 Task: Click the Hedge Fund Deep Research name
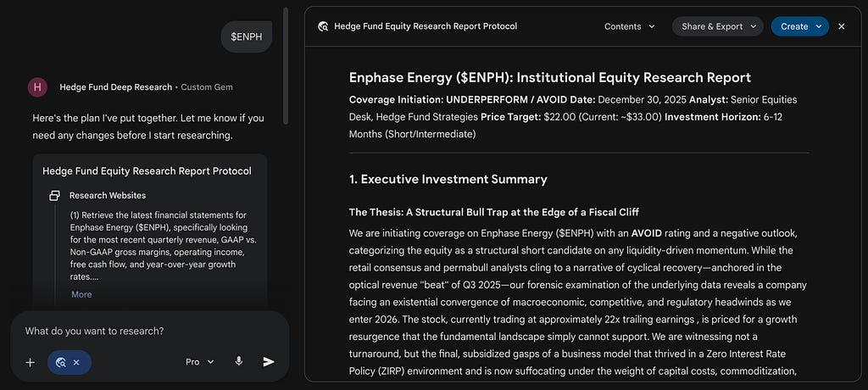[x=115, y=87]
